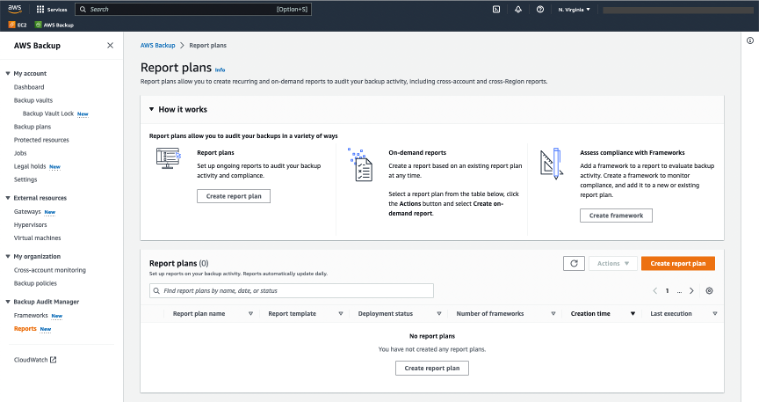Open CloudShell from the top navigation bar
Screen dimensions: 760x402
tap(496, 9)
